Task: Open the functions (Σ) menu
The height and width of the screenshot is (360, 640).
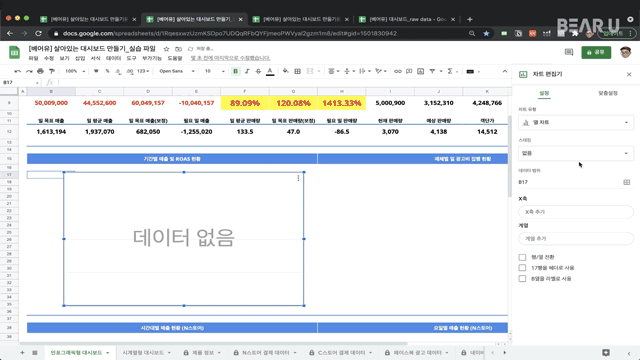Action: tap(450, 71)
